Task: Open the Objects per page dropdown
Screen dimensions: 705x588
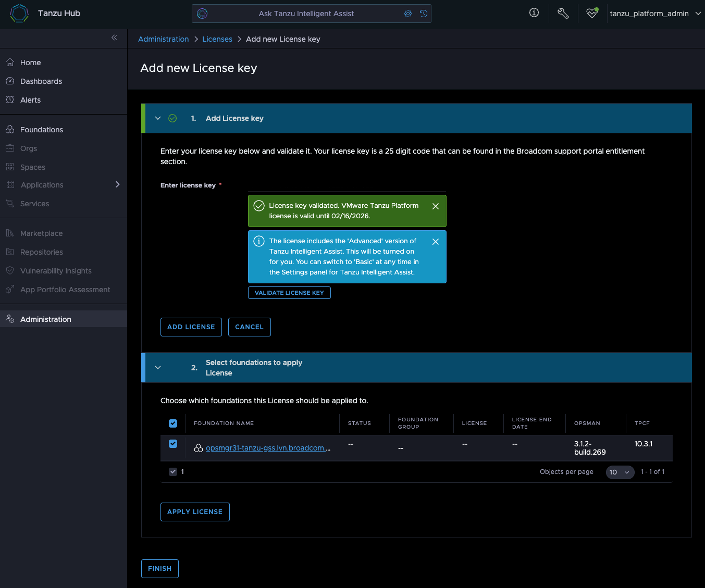Action: [620, 472]
